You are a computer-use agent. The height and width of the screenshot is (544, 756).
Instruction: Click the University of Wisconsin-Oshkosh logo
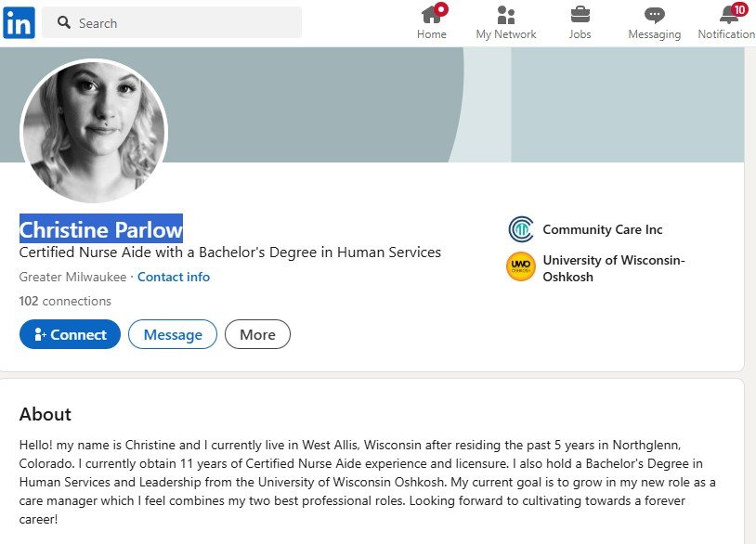tap(521, 267)
